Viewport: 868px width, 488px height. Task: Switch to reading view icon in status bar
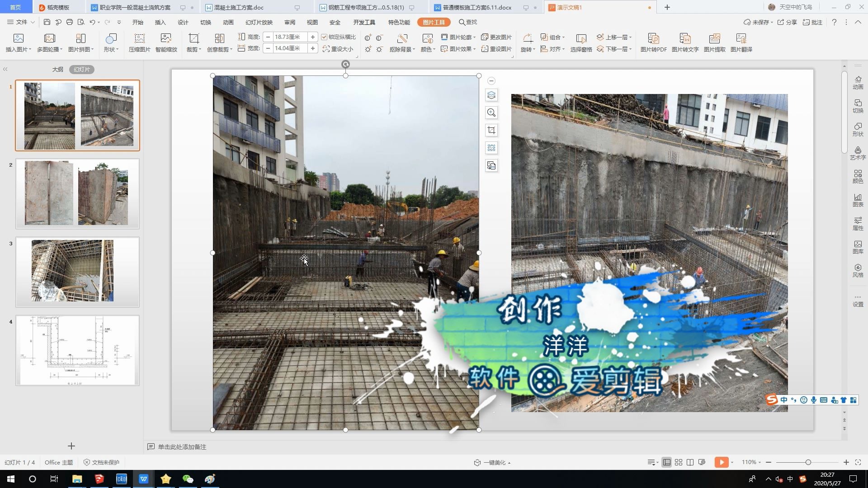click(x=690, y=462)
